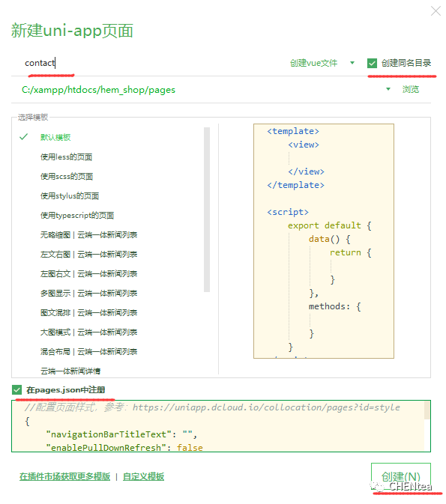Toggle the 创建同名目录 checkbox
This screenshot has height=504, width=446.
(x=372, y=64)
